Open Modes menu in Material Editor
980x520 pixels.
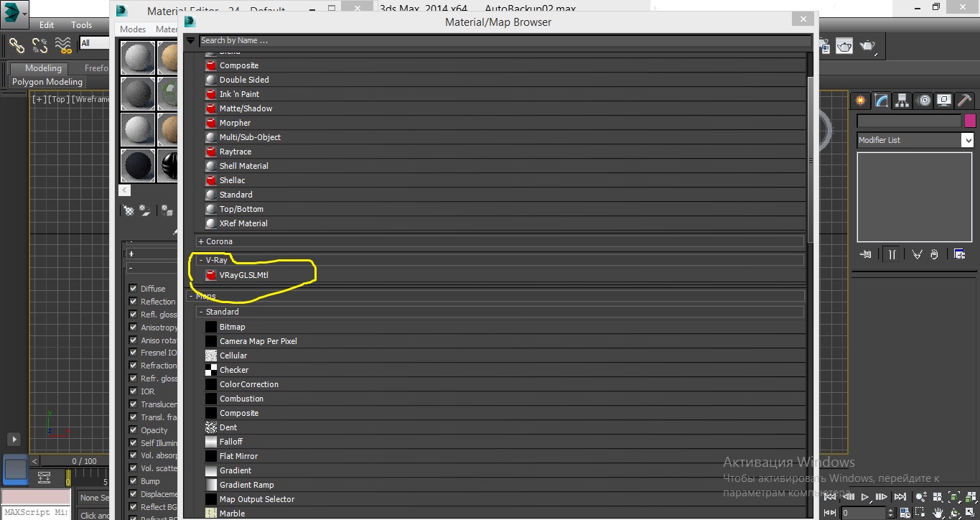click(133, 29)
